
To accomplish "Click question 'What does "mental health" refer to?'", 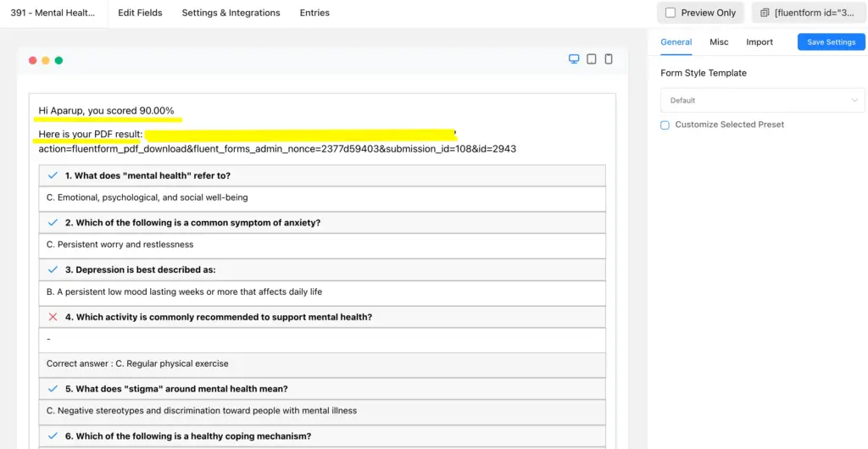I will coord(147,175).
